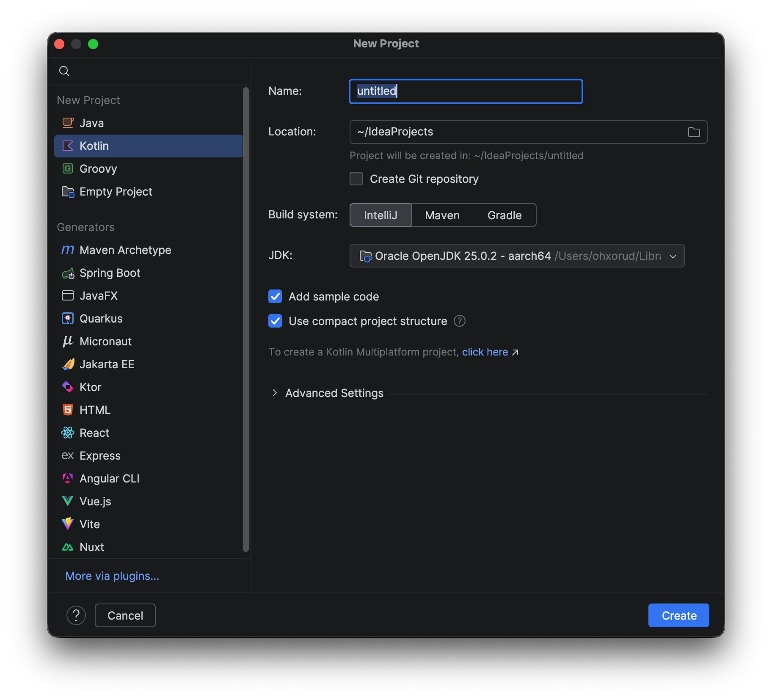Image resolution: width=772 pixels, height=700 pixels.
Task: Select the Vue.js generator
Action: pos(95,502)
